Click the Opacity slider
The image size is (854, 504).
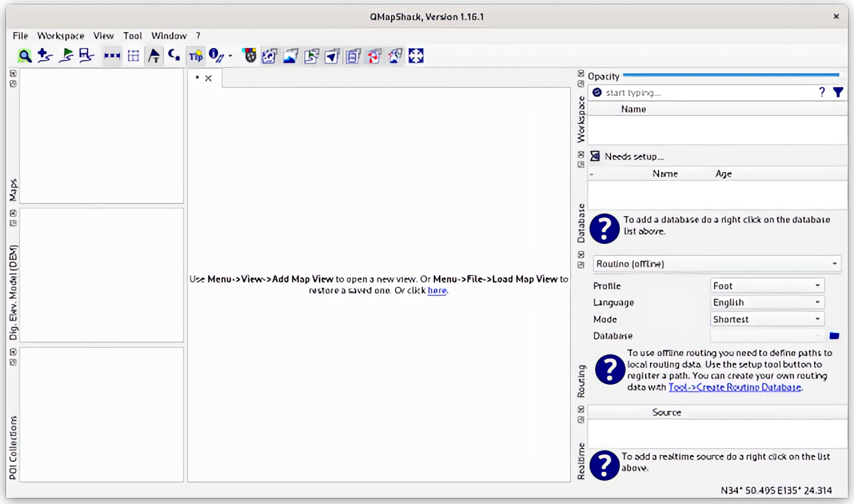click(x=731, y=75)
